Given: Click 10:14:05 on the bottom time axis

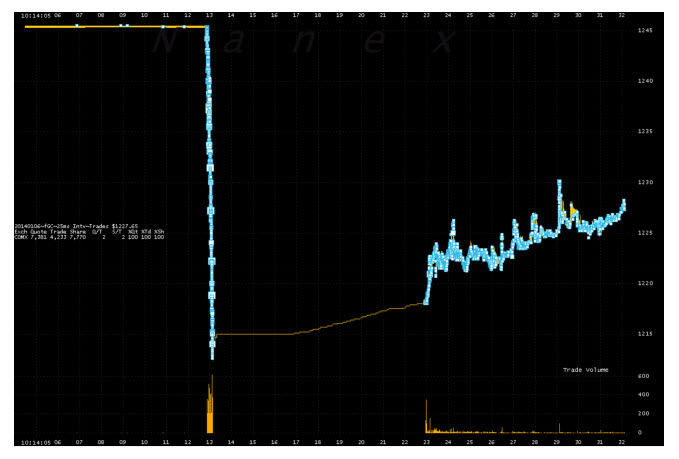Looking at the screenshot, I should coord(36,443).
